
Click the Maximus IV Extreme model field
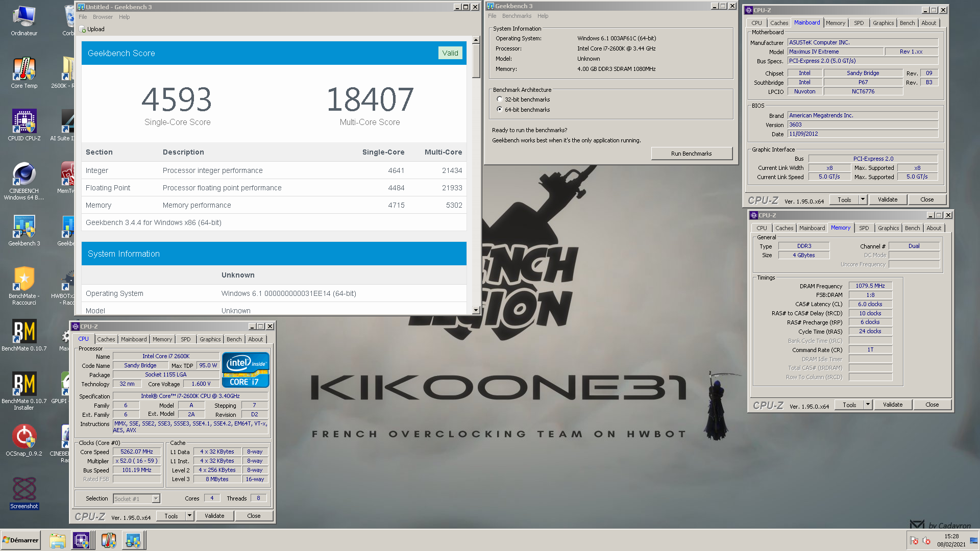836,52
